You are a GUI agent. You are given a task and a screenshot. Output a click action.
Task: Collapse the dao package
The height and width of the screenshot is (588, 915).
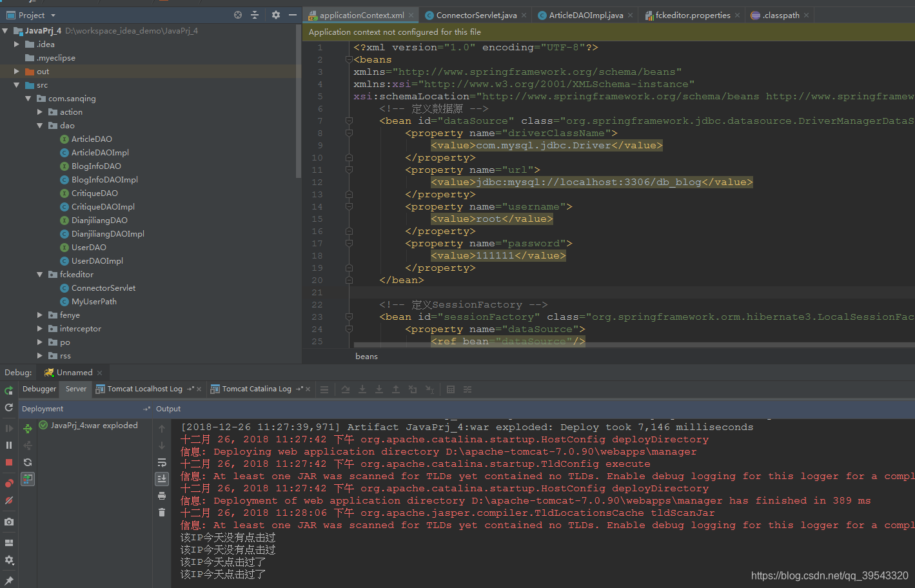click(x=40, y=126)
